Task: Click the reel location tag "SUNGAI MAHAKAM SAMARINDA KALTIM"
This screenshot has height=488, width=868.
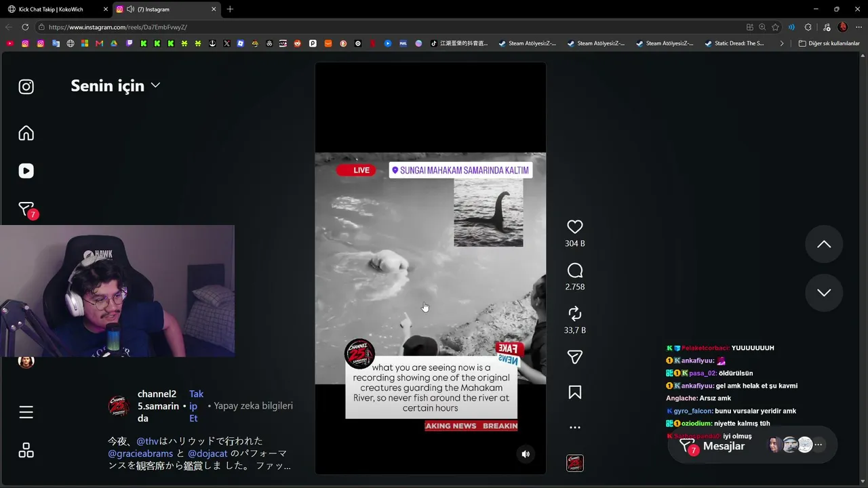Action: [460, 170]
